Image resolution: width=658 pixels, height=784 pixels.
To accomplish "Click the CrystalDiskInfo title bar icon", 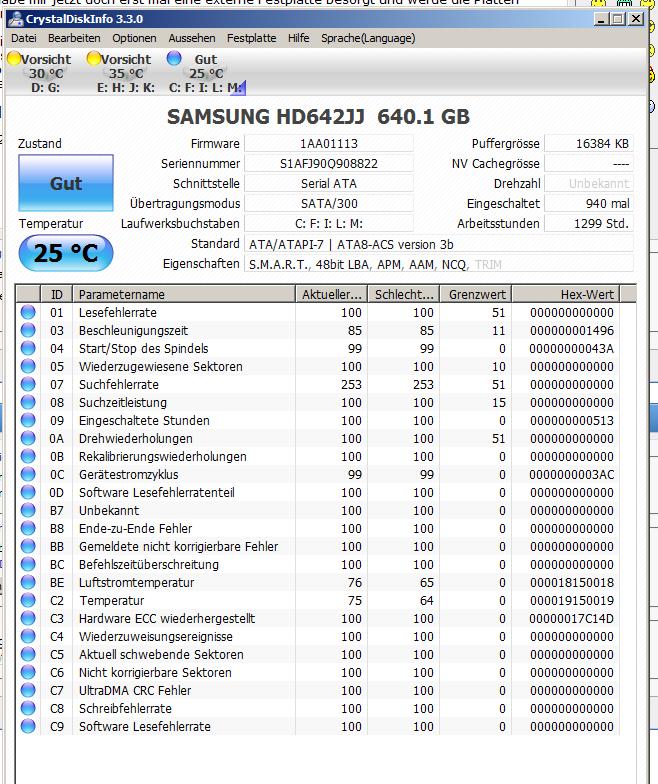I will tap(16, 19).
